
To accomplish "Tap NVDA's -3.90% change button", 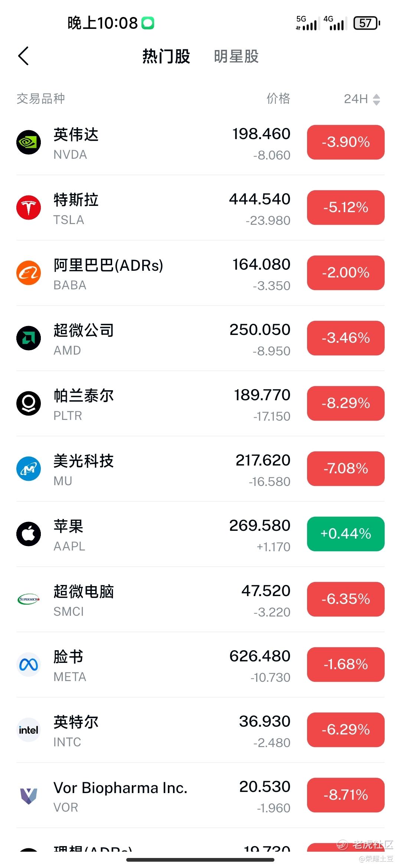I will coord(346,142).
